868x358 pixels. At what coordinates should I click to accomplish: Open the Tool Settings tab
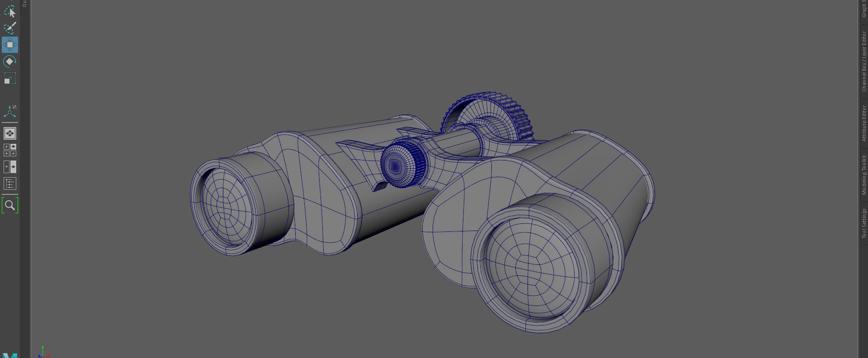(863, 223)
